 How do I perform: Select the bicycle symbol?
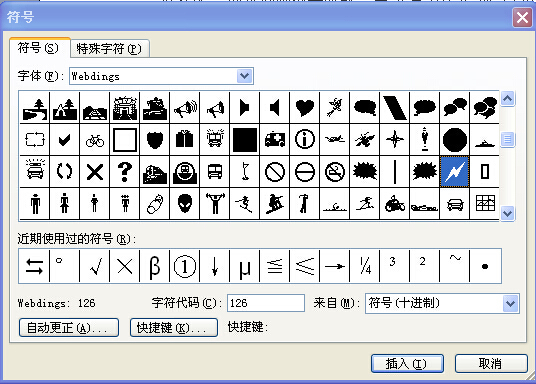click(x=95, y=140)
